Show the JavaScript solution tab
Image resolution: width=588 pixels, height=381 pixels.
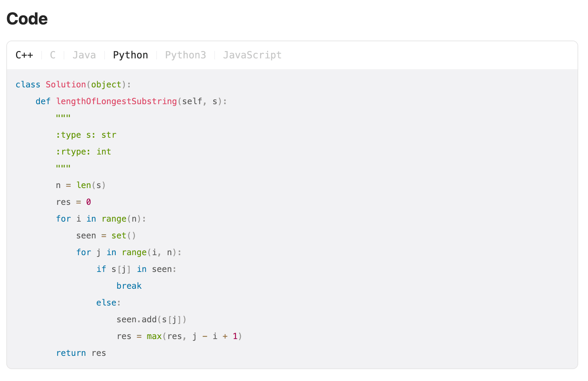(x=252, y=55)
